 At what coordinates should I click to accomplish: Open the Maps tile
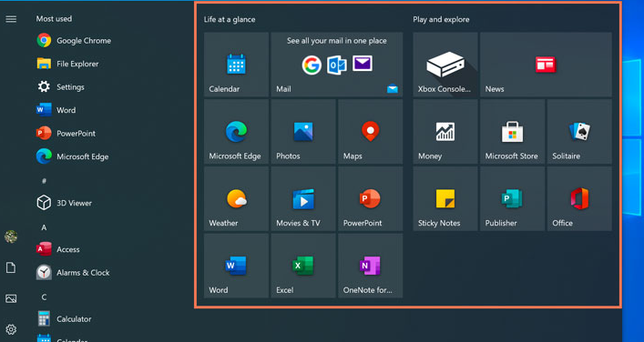[370, 132]
